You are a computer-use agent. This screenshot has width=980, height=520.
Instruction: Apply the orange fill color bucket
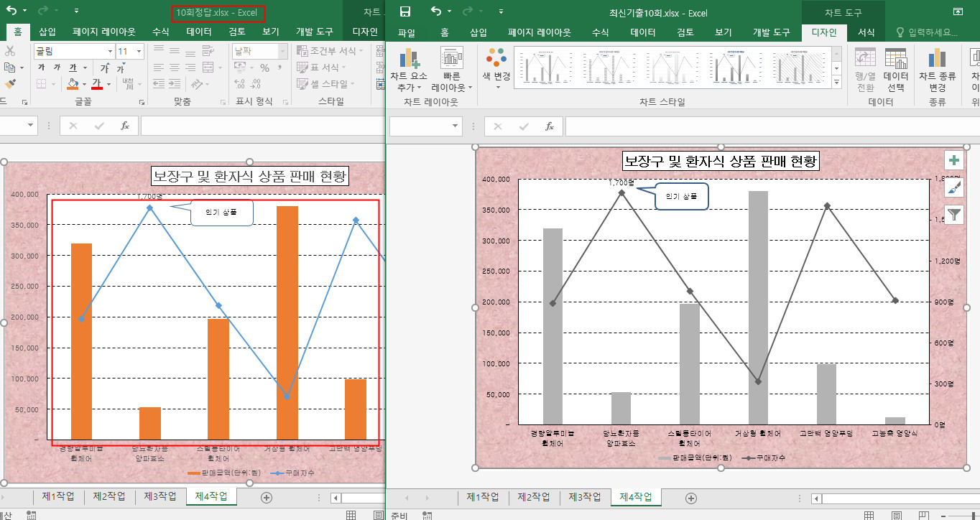coord(73,84)
